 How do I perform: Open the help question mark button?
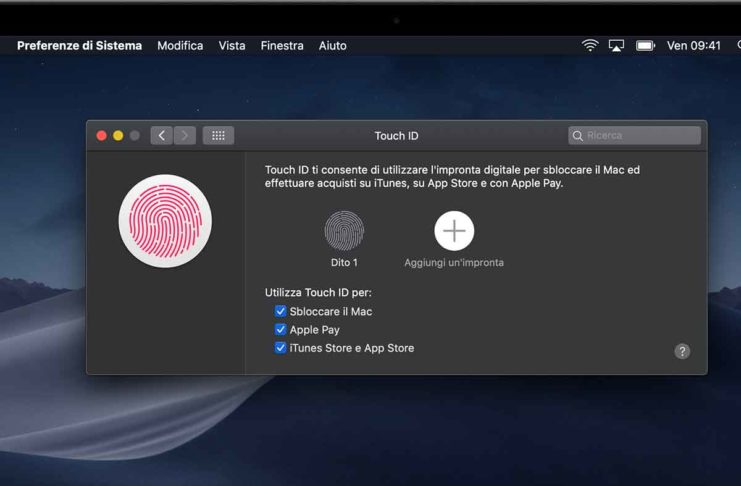[682, 351]
